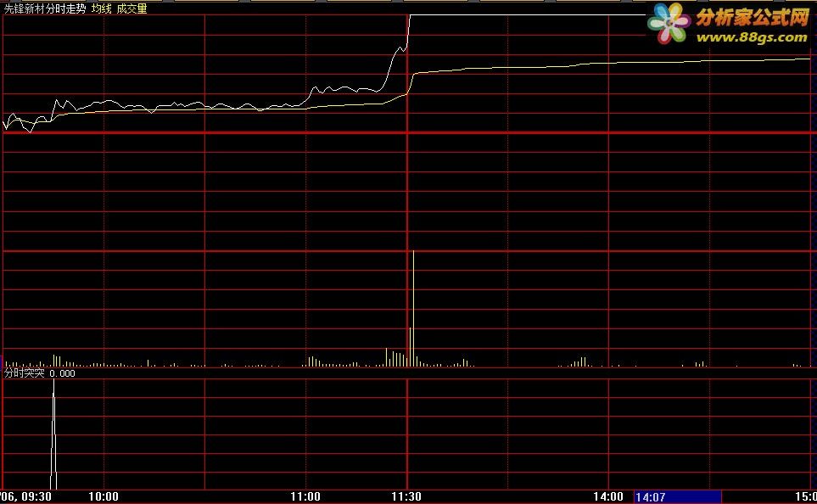Click the tallest volume bar near 11:30

[414, 309]
